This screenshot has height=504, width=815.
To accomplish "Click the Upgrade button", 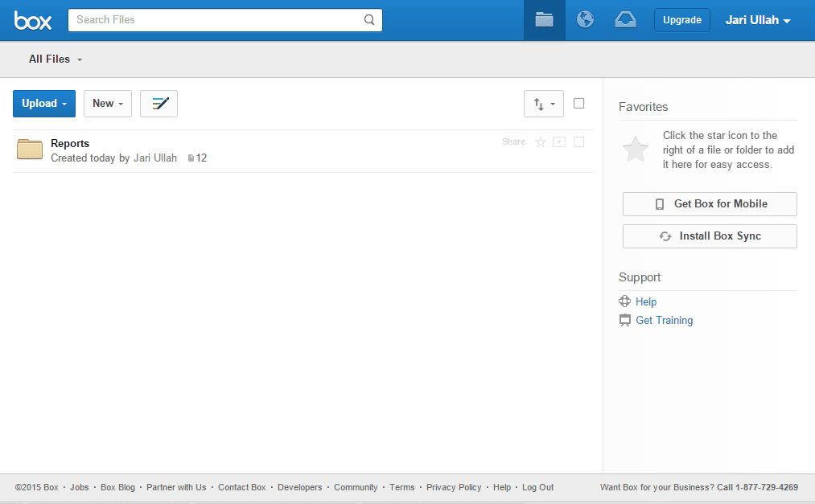I will (x=682, y=20).
